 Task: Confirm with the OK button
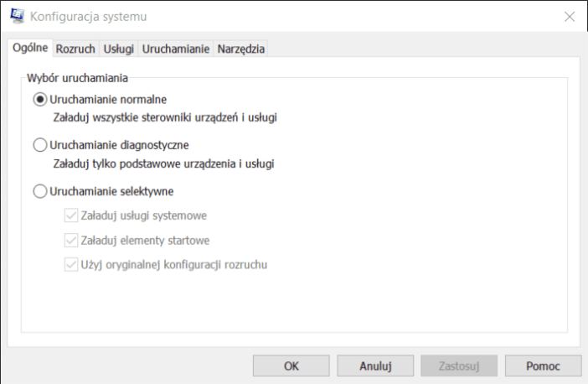[291, 366]
